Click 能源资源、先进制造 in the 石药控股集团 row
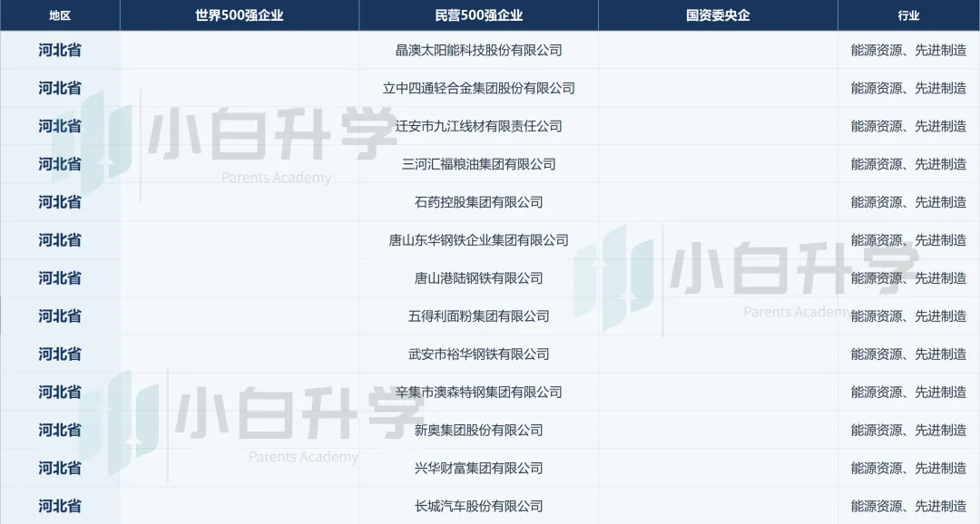 [x=908, y=202]
